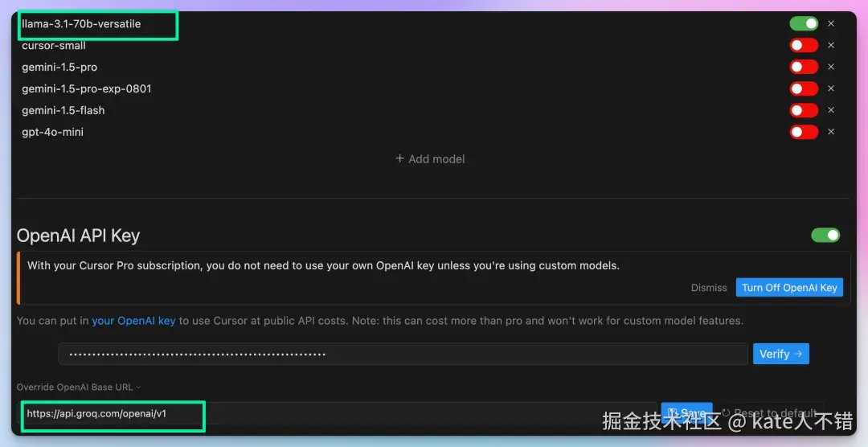Select the gemini-1.5-pro model name

(59, 67)
